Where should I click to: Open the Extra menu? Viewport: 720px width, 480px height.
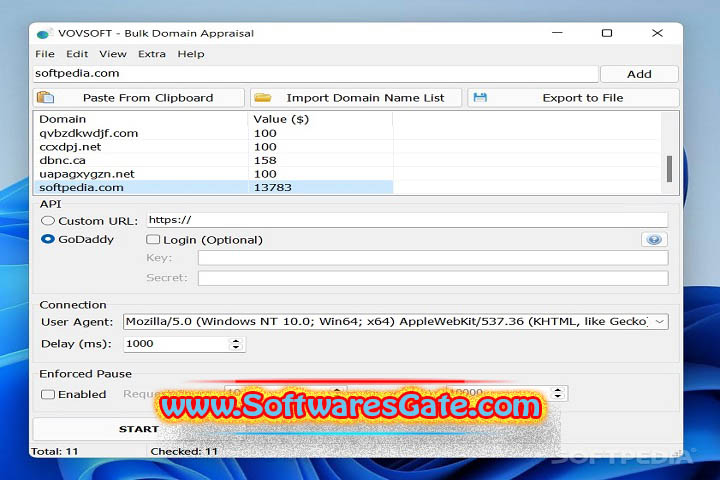(x=152, y=54)
